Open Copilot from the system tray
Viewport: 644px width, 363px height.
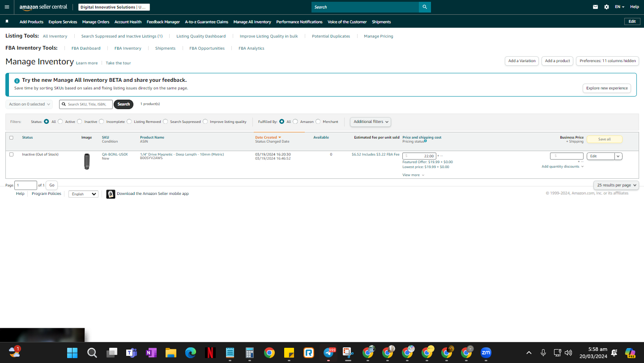(630, 353)
